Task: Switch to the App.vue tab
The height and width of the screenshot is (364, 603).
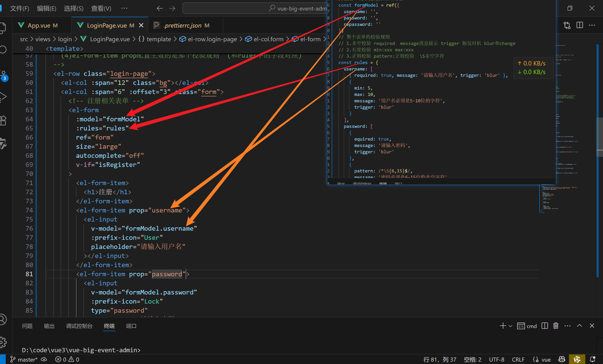Action: (39, 25)
